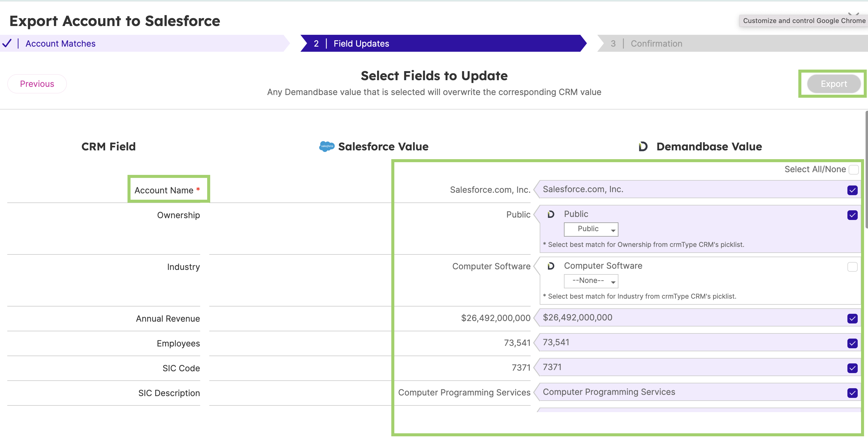This screenshot has height=446, width=868.
Task: Click the CRM Field column header
Action: (x=108, y=147)
